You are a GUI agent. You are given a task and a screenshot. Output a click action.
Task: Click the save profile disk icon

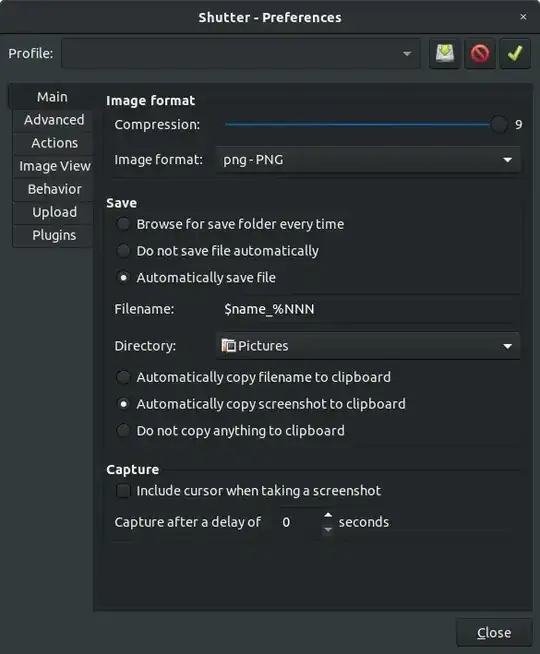(x=445, y=53)
